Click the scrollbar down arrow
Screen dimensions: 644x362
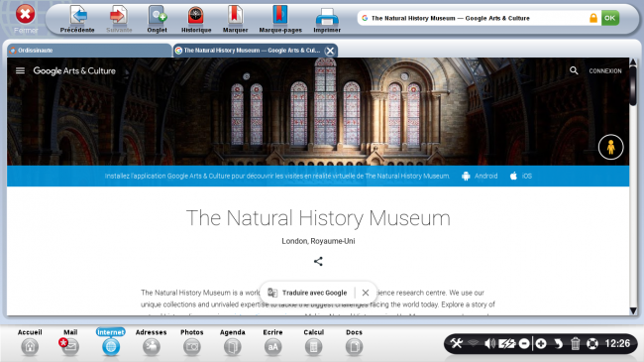pos(633,311)
